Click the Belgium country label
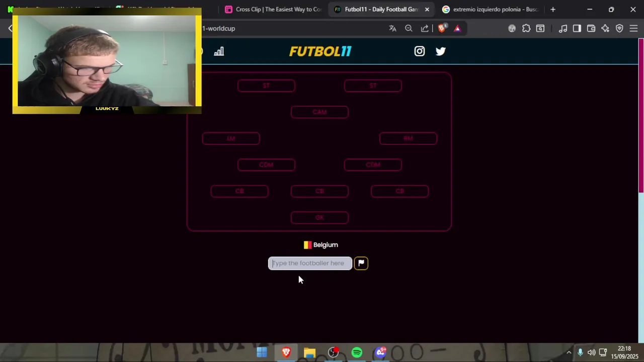Viewport: 644px width, 362px height. tap(321, 245)
